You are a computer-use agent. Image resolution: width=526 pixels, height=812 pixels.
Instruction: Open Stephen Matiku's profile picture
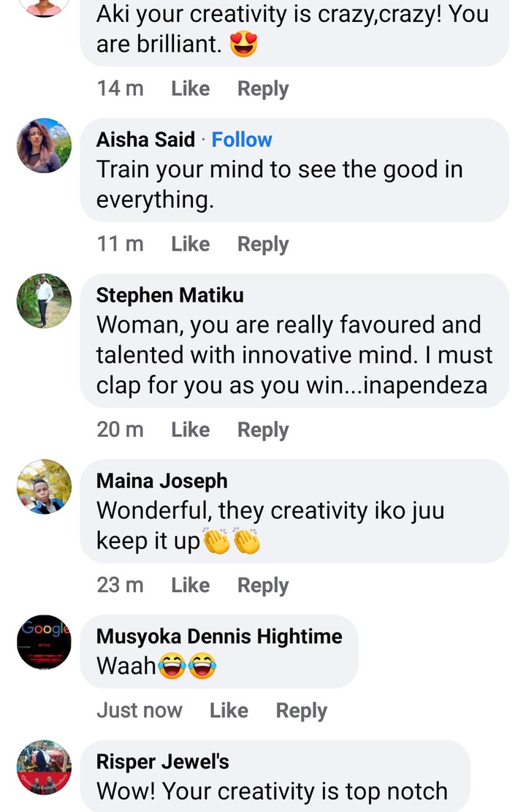(44, 301)
